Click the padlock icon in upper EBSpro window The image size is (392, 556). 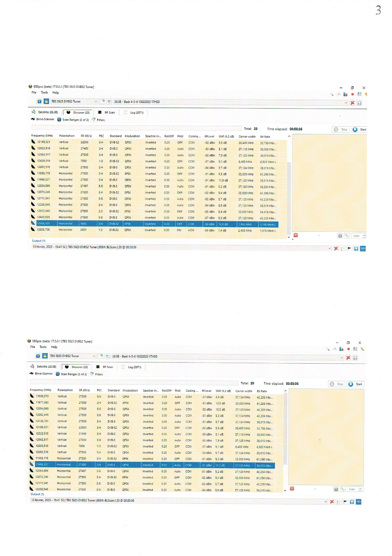pos(46,102)
